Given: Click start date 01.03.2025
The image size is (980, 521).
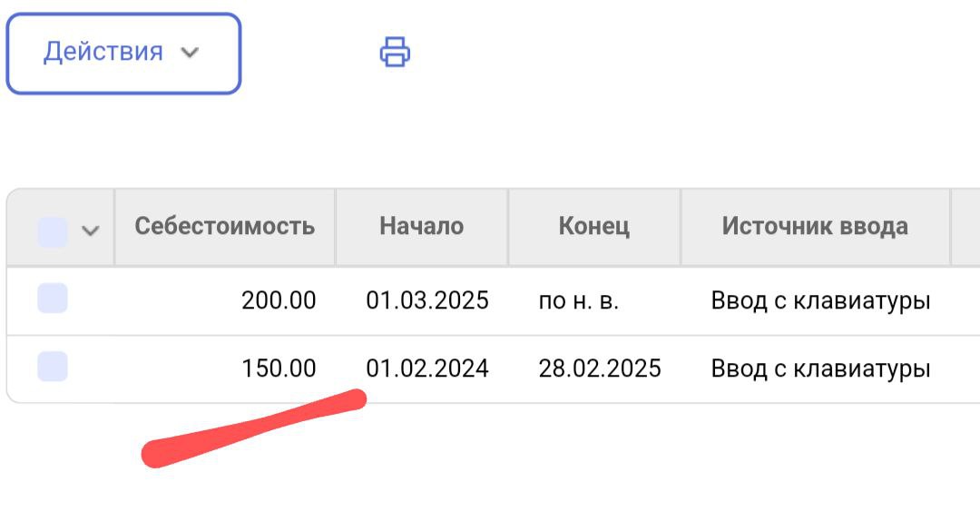Looking at the screenshot, I should tap(427, 300).
